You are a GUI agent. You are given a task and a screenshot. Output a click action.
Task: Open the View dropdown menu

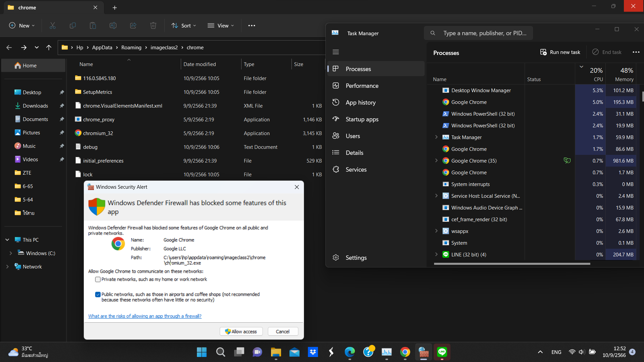pos(221,25)
